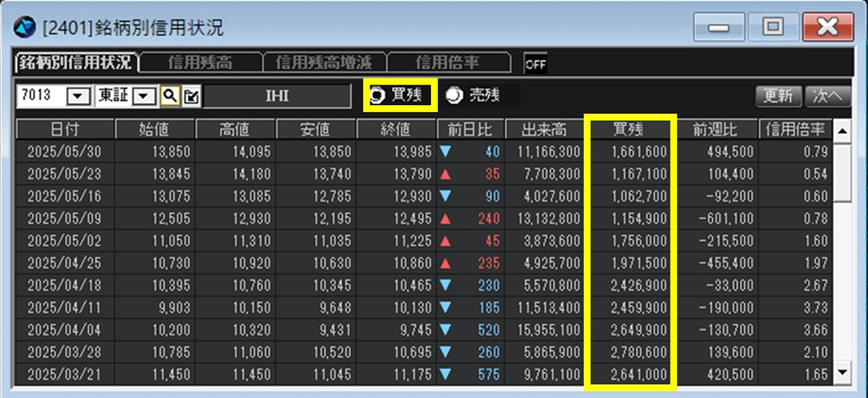Viewport: 868px width, 398px height.
Task: Click the 高値 column header
Action: [x=235, y=129]
